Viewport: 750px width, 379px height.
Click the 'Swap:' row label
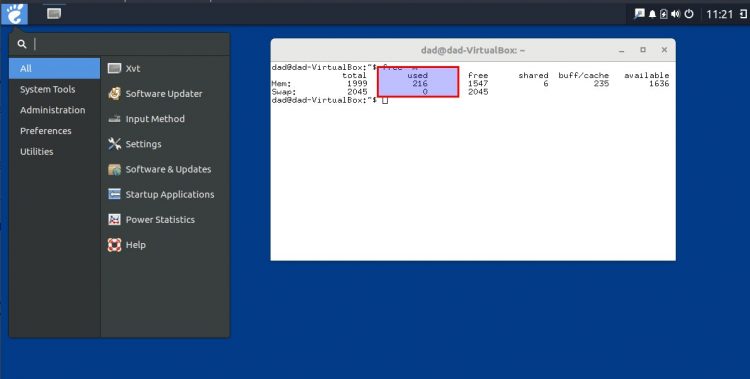click(x=284, y=92)
